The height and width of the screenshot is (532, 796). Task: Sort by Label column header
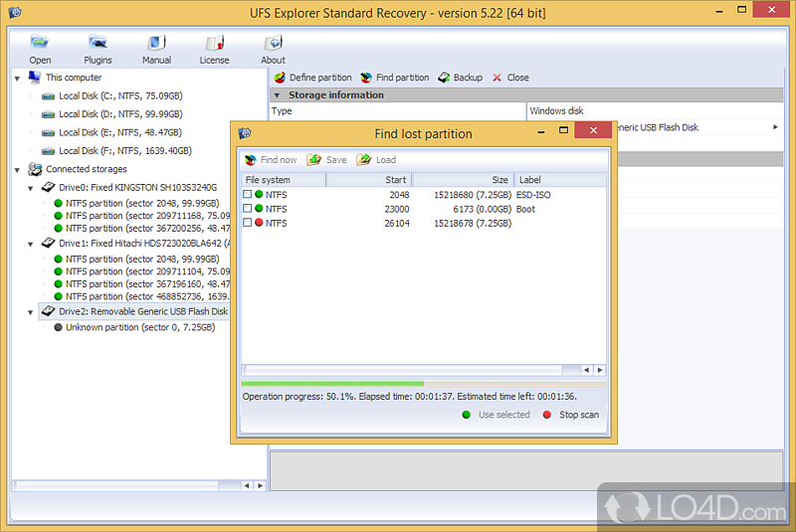pos(560,180)
